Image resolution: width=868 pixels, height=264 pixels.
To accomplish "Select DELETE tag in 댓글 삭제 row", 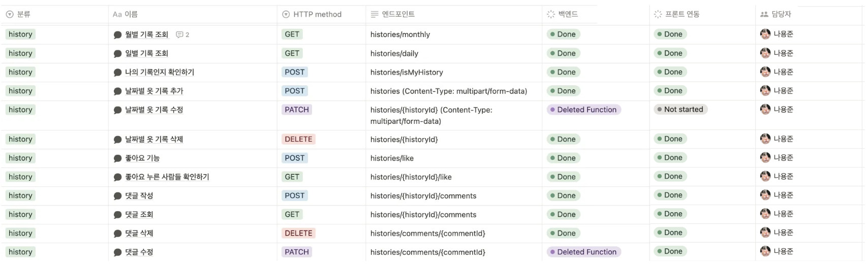I will coord(299,233).
